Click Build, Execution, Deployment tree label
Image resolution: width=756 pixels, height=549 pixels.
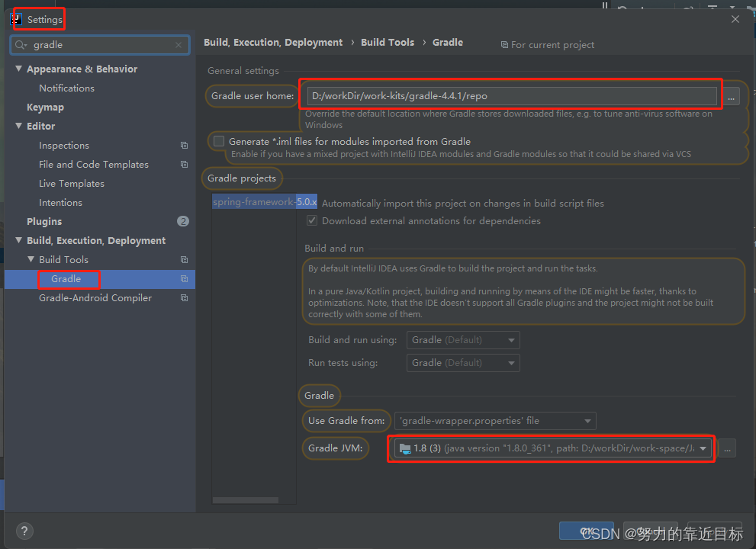click(96, 240)
